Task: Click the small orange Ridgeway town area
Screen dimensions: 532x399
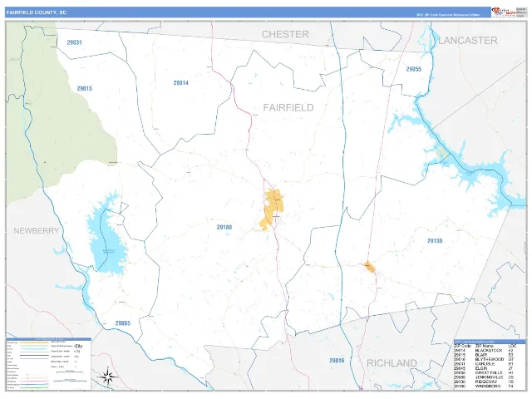Action: 369,267
